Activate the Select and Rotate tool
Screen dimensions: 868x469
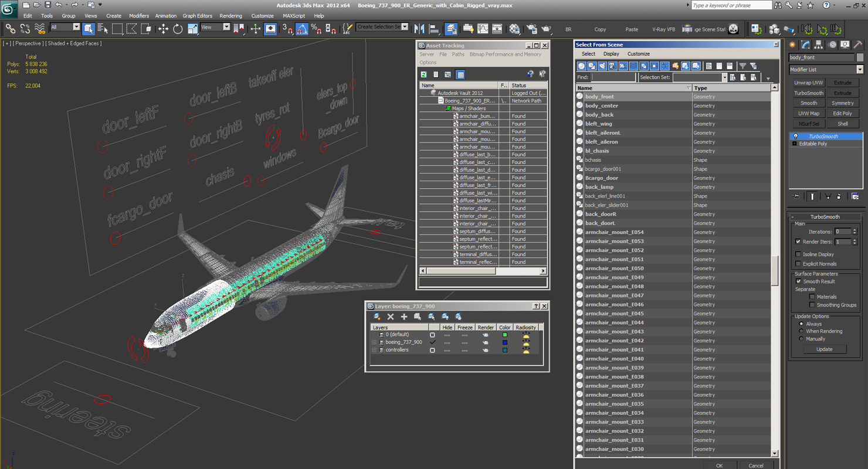point(178,28)
